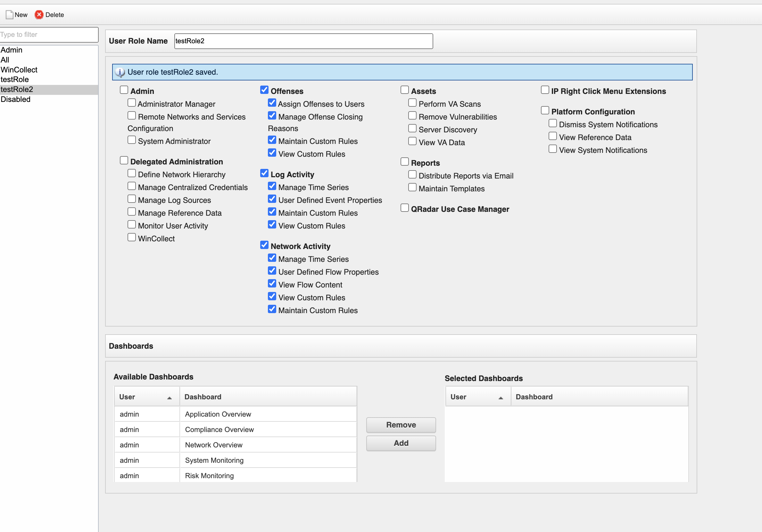Enable IP Right Click Menu Extensions

point(545,90)
